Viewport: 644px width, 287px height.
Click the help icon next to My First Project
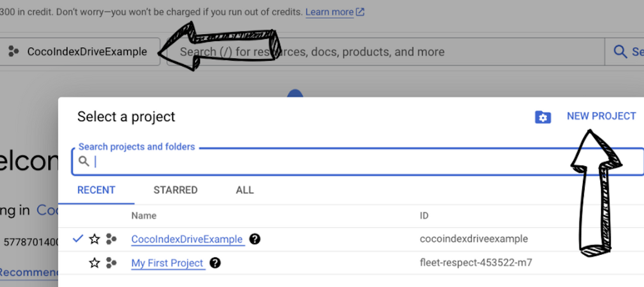point(215,263)
